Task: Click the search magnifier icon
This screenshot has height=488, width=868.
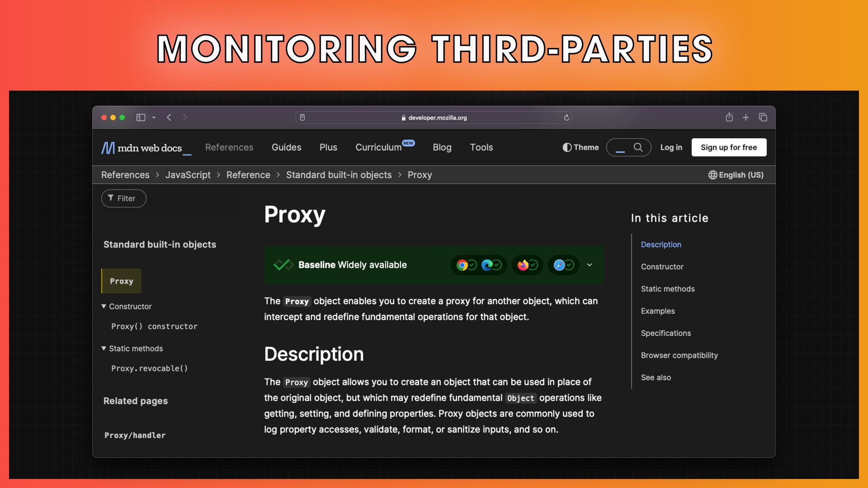Action: [x=638, y=147]
